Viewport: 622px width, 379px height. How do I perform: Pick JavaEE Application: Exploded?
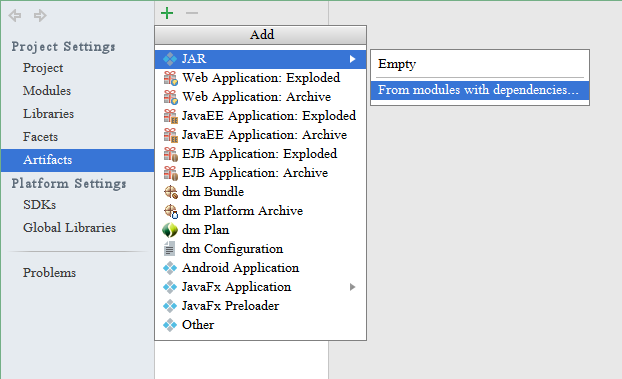coord(260,116)
